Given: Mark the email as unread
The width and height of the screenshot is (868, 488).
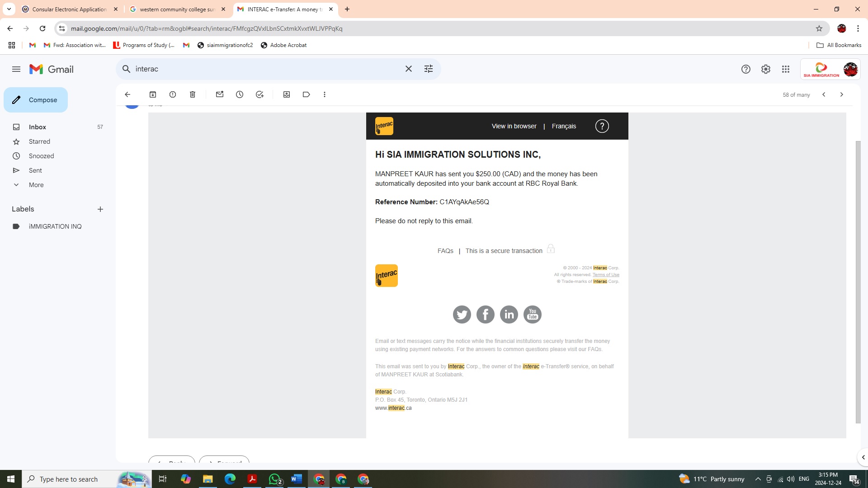Looking at the screenshot, I should pos(220,94).
